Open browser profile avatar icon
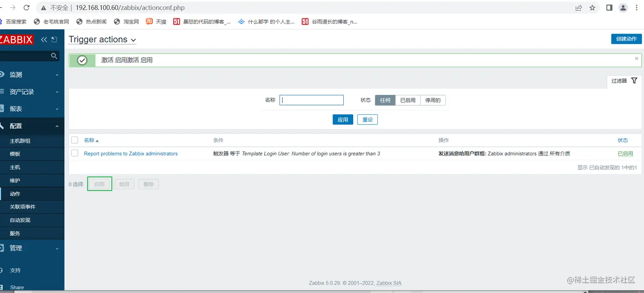644x293 pixels. pyautogui.click(x=623, y=8)
